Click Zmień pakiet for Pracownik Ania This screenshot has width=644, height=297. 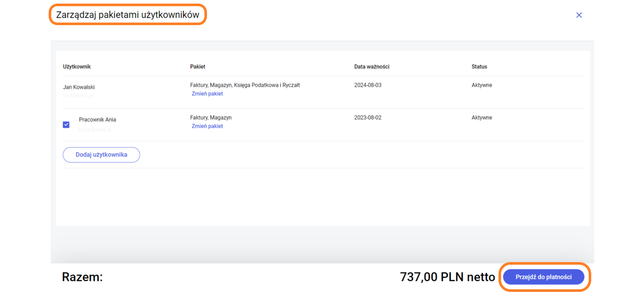click(x=207, y=126)
